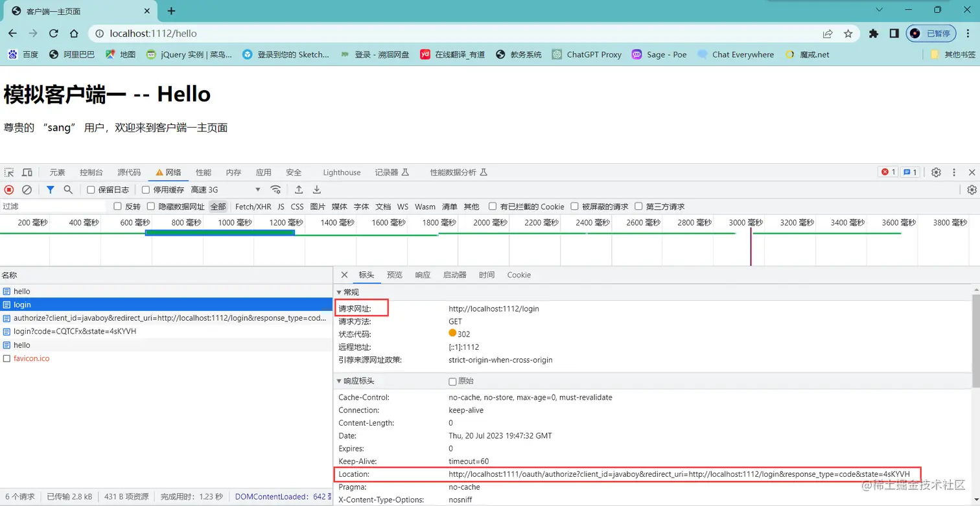Bookmark this page with the star icon
Image resolution: width=980 pixels, height=506 pixels.
[848, 34]
